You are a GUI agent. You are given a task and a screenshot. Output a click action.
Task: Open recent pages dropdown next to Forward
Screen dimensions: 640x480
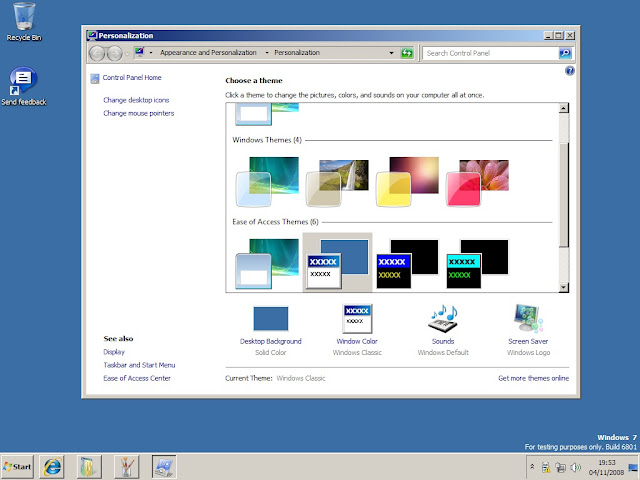click(x=127, y=53)
